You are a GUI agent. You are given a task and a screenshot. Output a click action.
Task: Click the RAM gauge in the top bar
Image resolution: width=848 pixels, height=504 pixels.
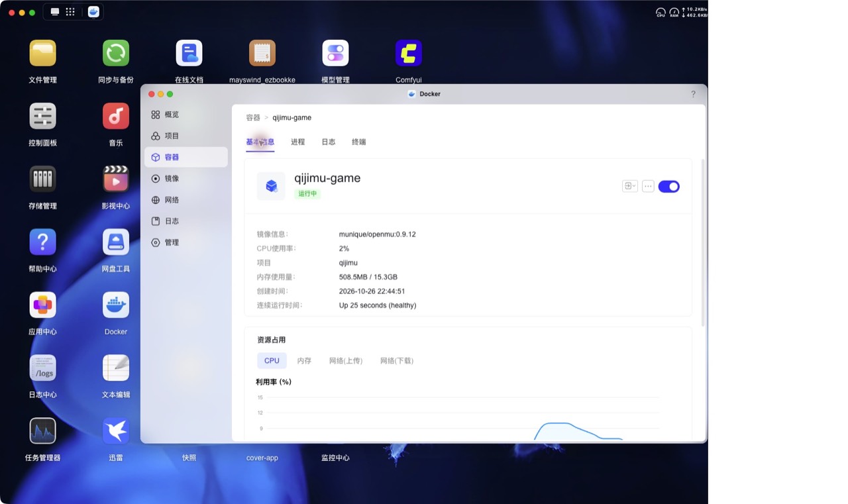(674, 13)
